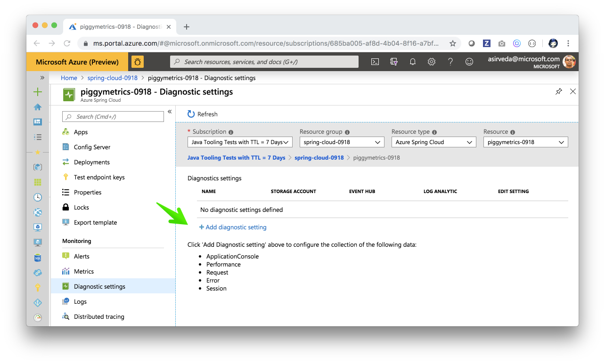Bookmark this page with the star icon

point(453,43)
